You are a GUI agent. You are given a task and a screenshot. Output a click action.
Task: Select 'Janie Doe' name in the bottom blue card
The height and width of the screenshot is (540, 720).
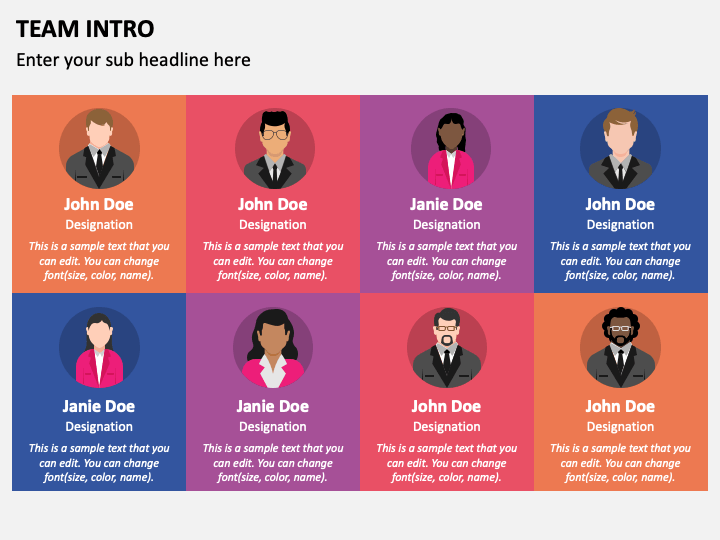pos(99,406)
